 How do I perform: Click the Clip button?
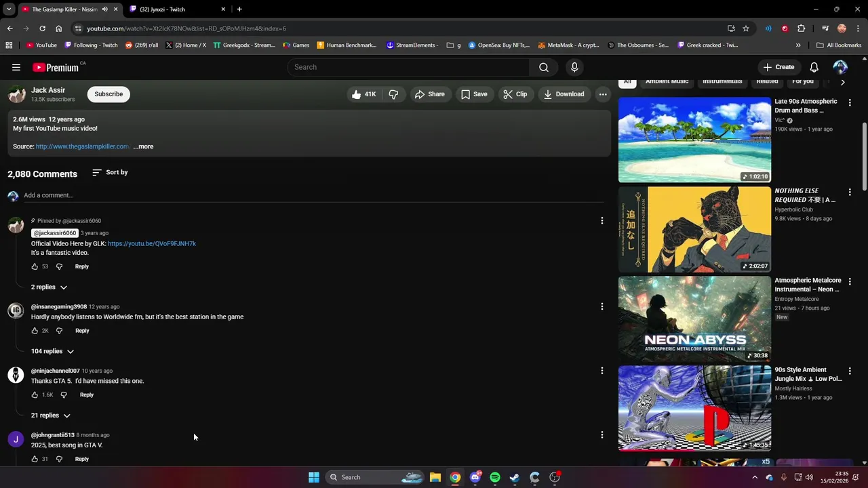(x=515, y=94)
